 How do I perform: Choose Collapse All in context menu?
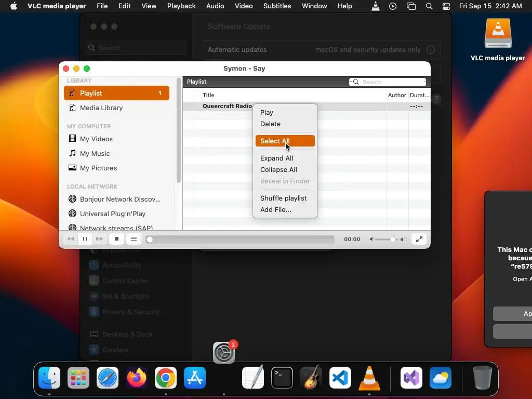(285, 170)
